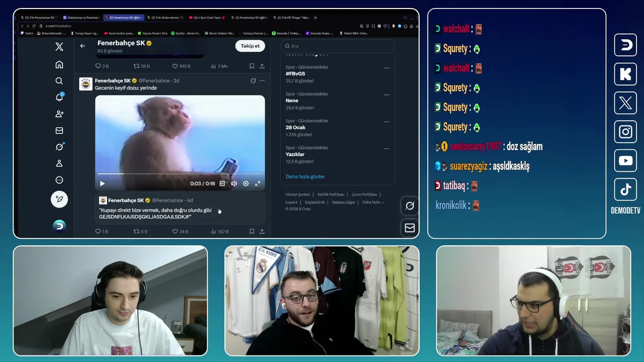Click the 'Takip et' follow button
The height and width of the screenshot is (362, 644).
click(250, 46)
